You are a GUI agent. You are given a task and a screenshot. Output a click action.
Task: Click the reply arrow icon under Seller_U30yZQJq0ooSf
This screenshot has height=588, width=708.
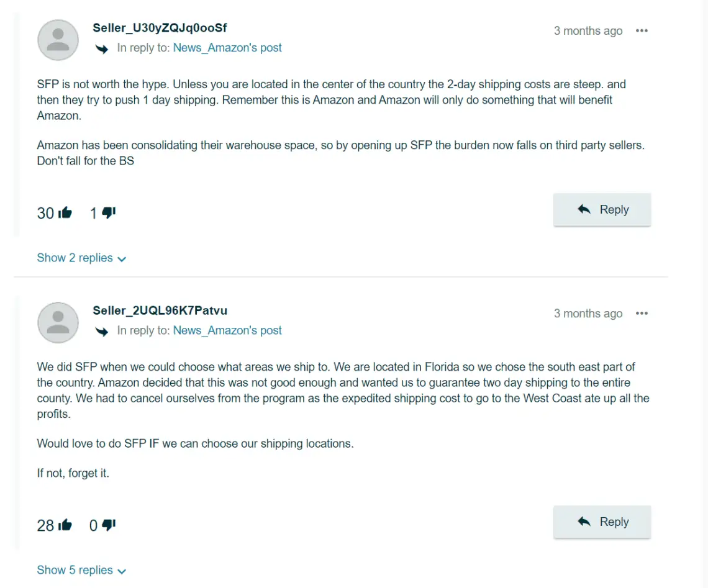(101, 48)
